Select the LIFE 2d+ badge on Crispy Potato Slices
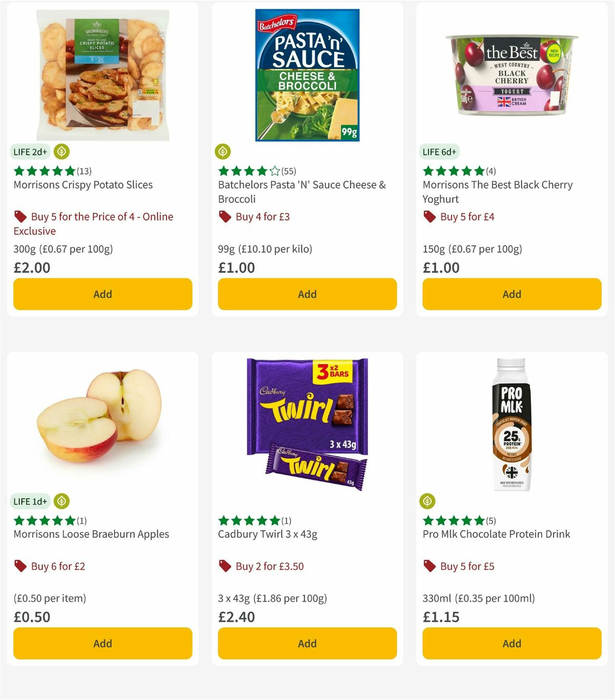This screenshot has width=615, height=700. 29,152
